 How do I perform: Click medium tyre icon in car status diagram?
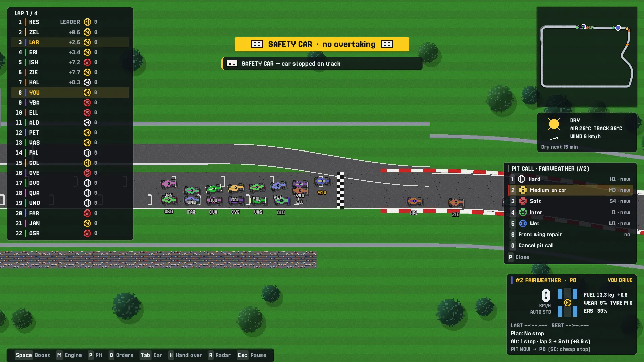[x=567, y=303]
